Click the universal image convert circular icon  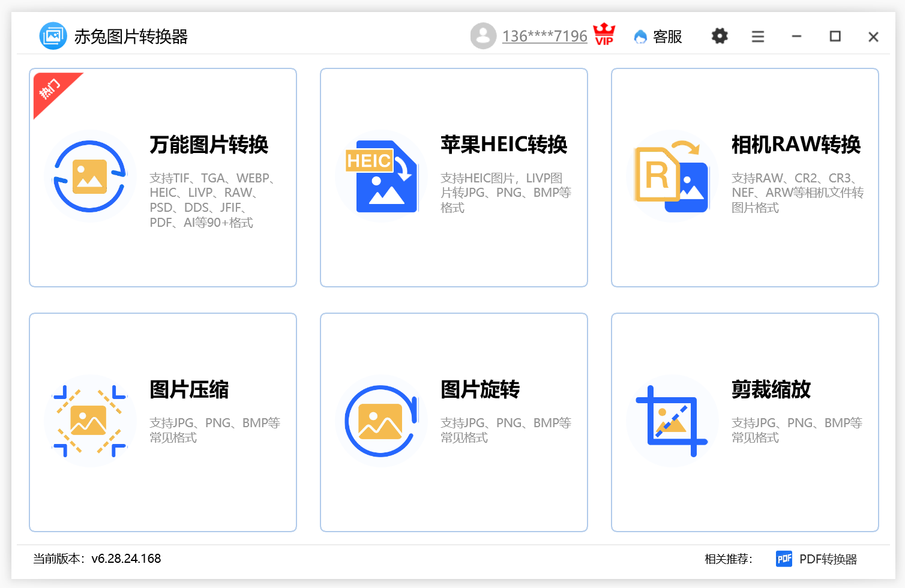90,176
